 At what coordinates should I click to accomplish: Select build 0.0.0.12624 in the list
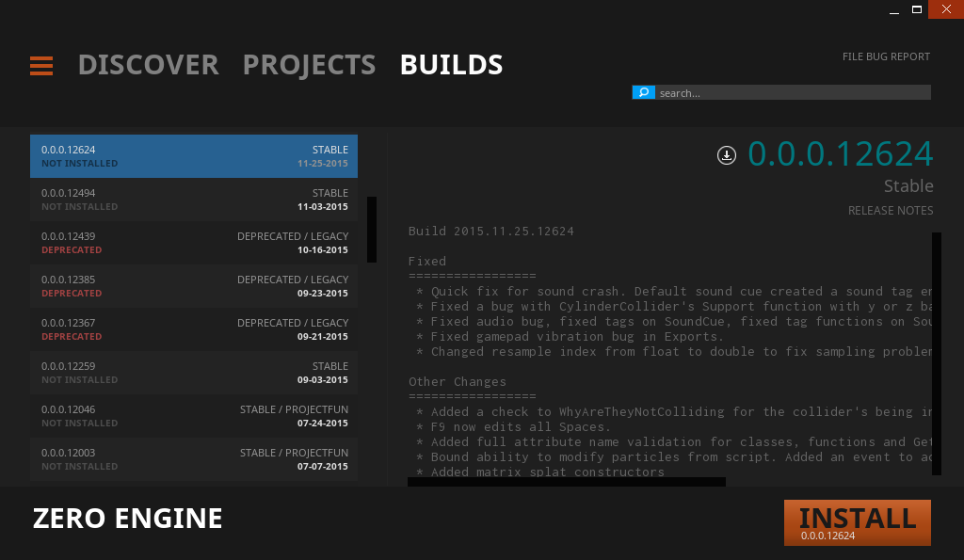point(194,156)
